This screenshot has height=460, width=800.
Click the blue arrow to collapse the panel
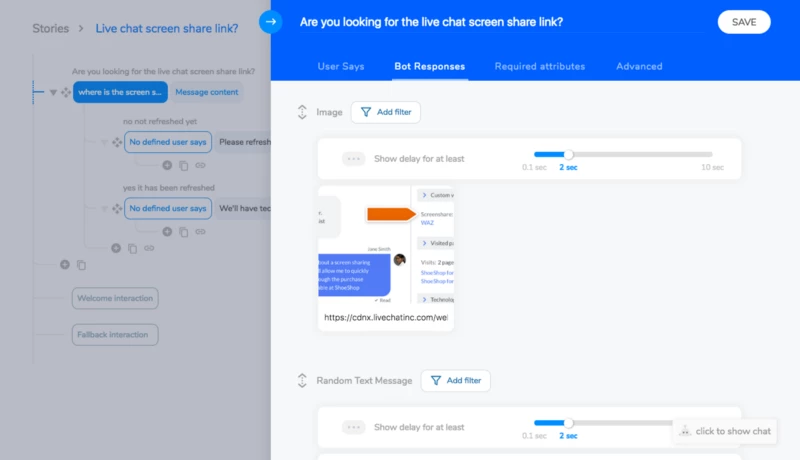(x=270, y=21)
